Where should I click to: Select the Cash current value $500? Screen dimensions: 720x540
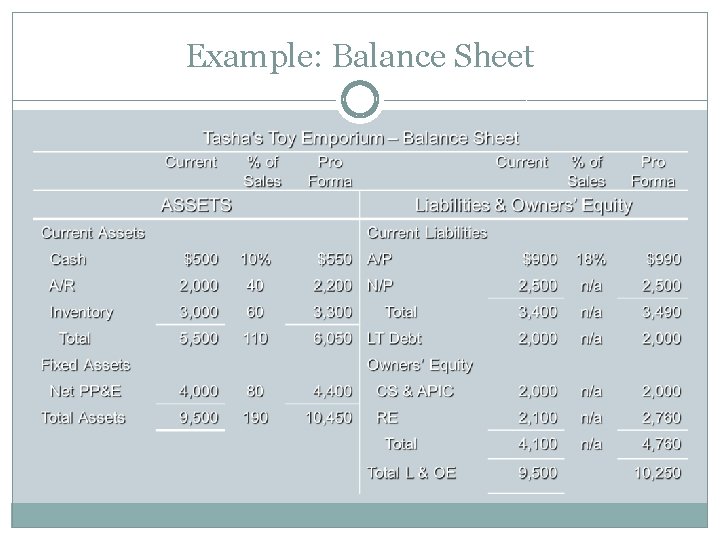click(201, 259)
